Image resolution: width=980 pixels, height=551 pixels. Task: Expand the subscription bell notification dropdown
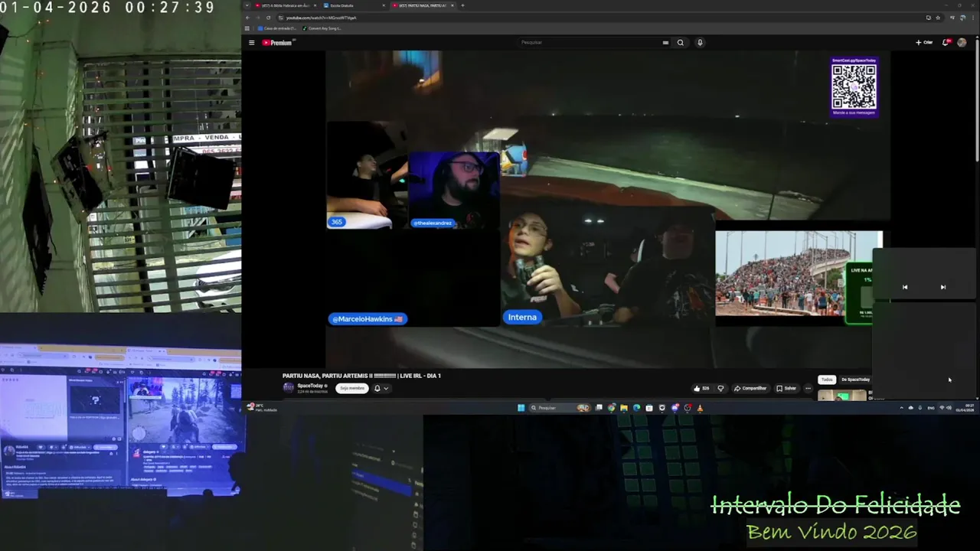[x=381, y=388]
